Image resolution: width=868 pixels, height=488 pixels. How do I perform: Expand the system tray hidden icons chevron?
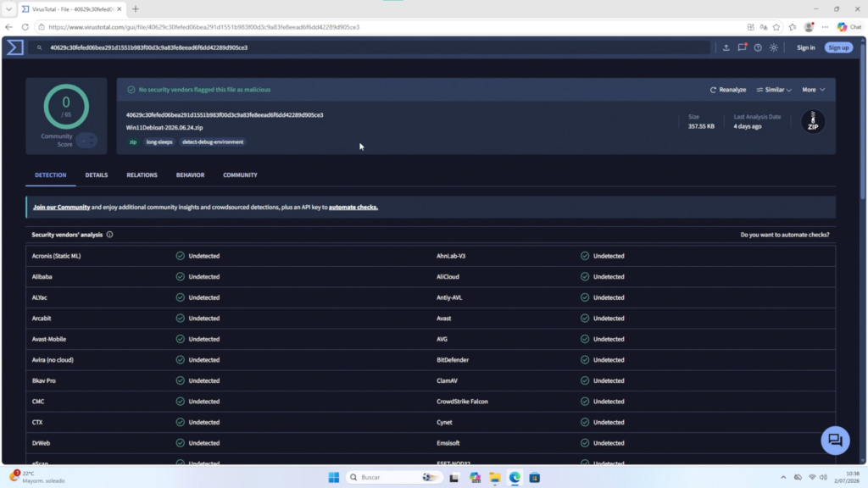click(782, 477)
